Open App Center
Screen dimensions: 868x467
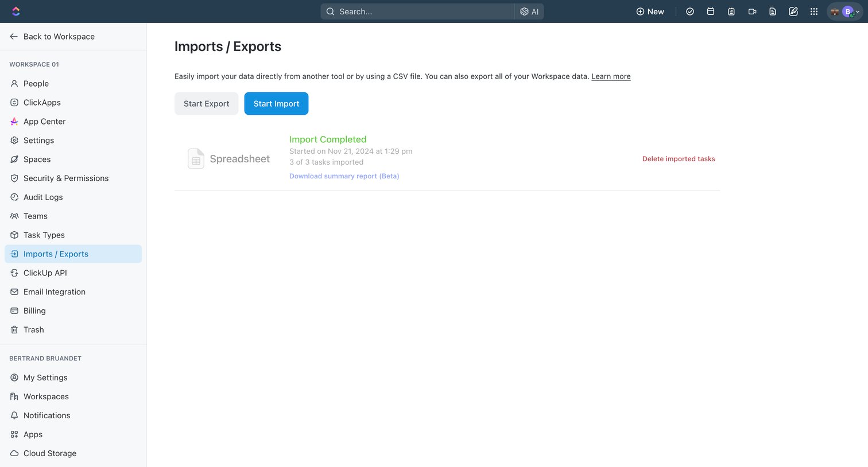73,122
